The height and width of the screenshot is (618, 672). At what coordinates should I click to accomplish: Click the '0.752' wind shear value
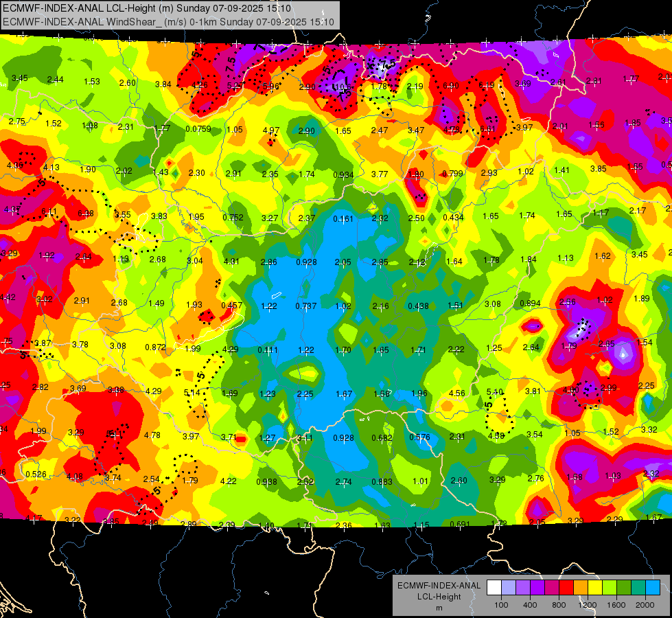[x=233, y=218]
